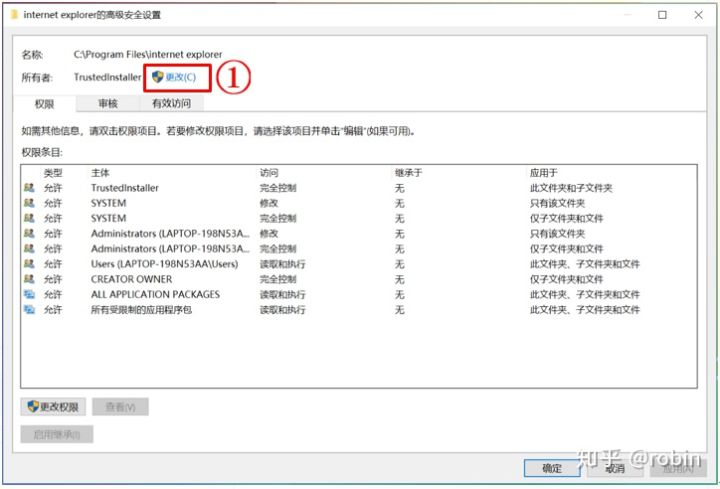Click the 更改权限 button
Image resolution: width=720 pixels, height=489 pixels.
point(53,407)
